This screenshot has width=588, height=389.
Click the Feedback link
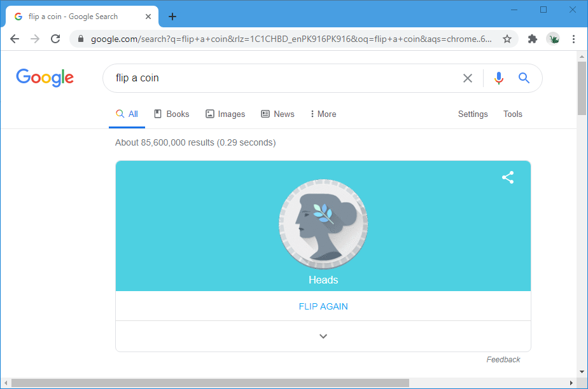[503, 360]
